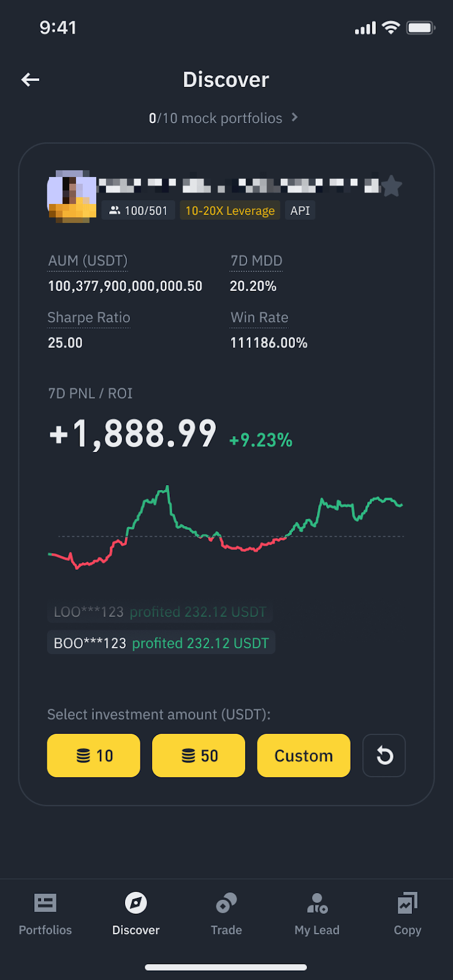453x980 pixels.
Task: Tap the back arrow icon
Action: [30, 80]
